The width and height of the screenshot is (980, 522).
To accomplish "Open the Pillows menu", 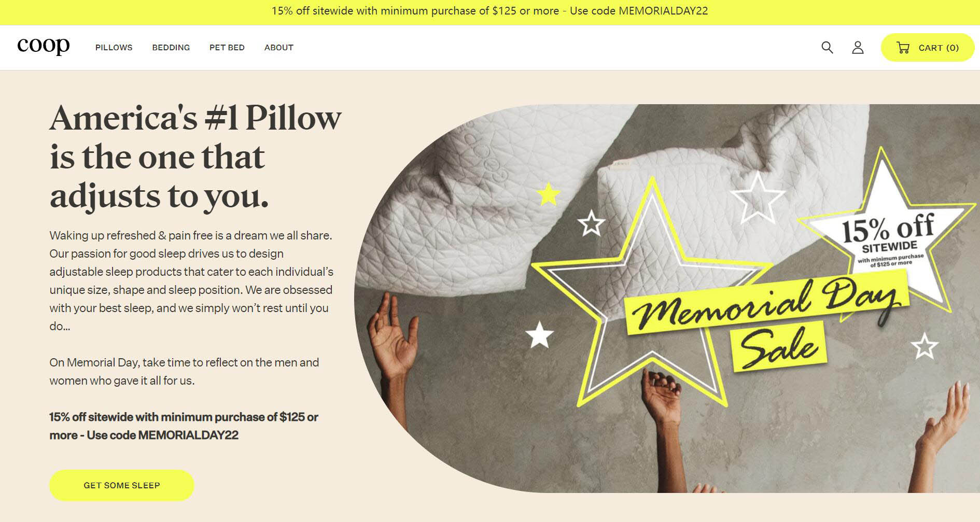I will coord(114,47).
